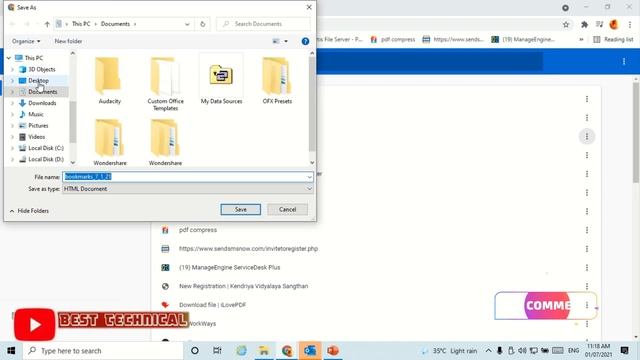Select Desktop in the navigation tree
Screen dimensions: 640x360
pyautogui.click(x=38, y=81)
